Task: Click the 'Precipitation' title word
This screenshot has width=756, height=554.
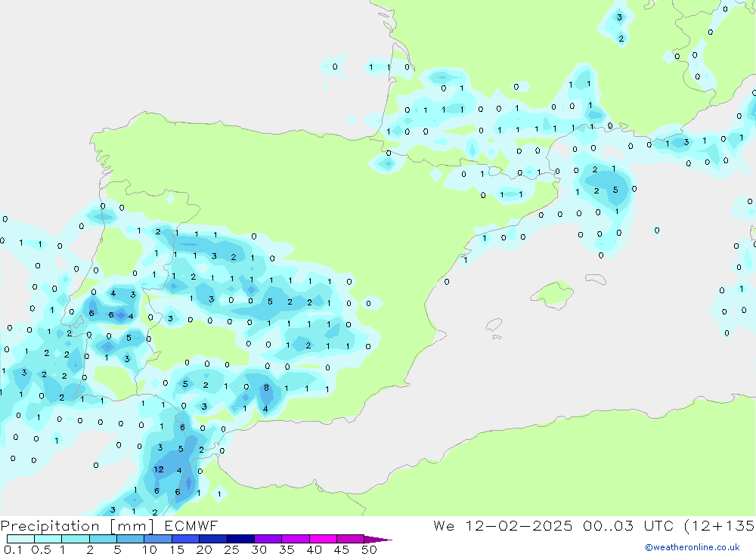Action: [x=50, y=526]
